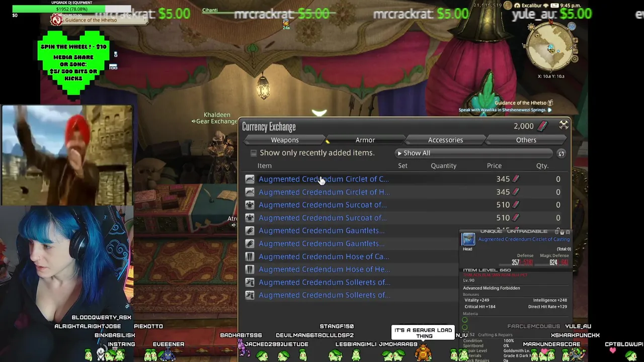Click the Qty. column header
644x362 pixels.
(x=542, y=166)
